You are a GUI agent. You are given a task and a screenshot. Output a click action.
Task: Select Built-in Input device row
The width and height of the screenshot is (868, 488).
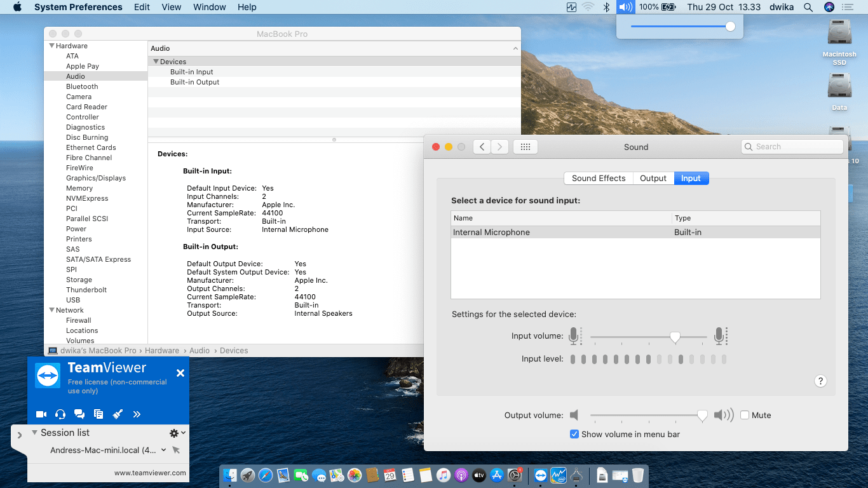pos(334,72)
